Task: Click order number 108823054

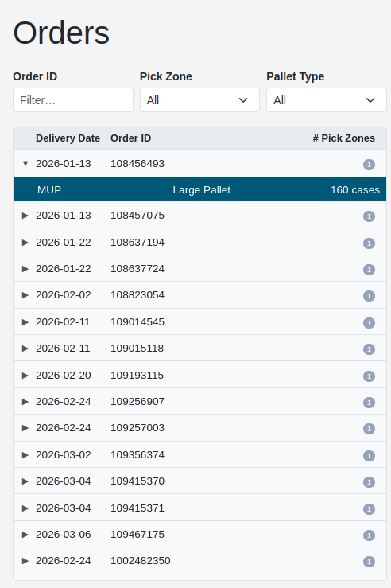Action: (x=137, y=294)
